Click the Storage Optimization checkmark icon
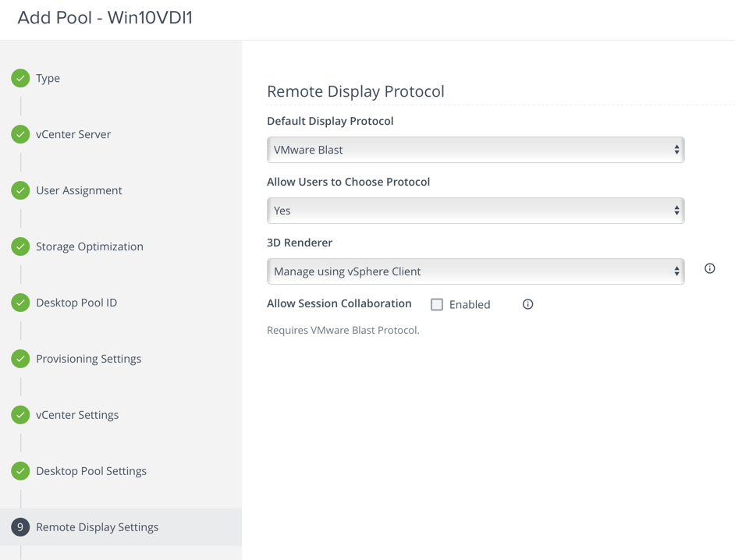Image resolution: width=735 pixels, height=560 pixels. click(x=20, y=246)
